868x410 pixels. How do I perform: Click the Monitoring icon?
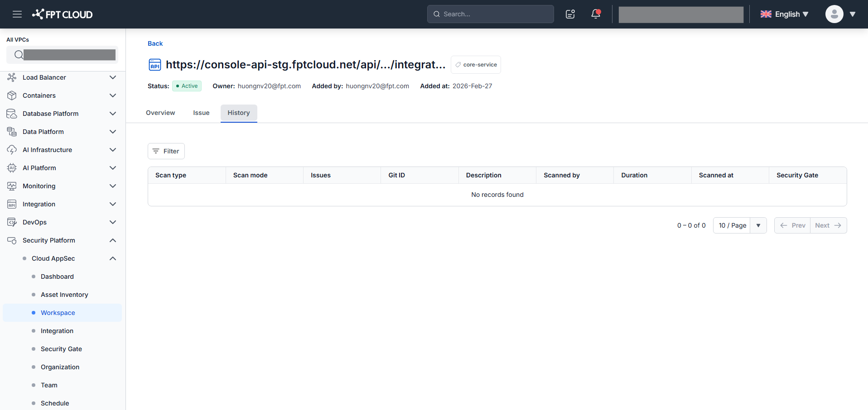click(12, 186)
